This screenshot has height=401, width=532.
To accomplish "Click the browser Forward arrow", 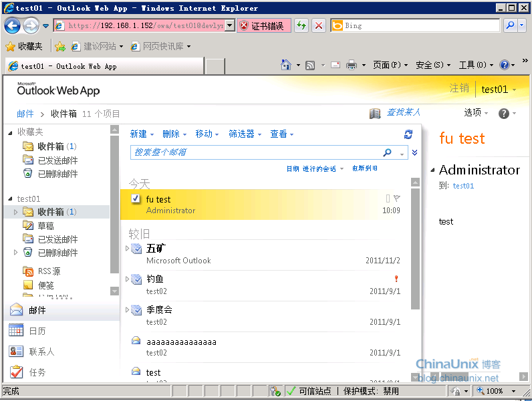I will click(x=31, y=26).
